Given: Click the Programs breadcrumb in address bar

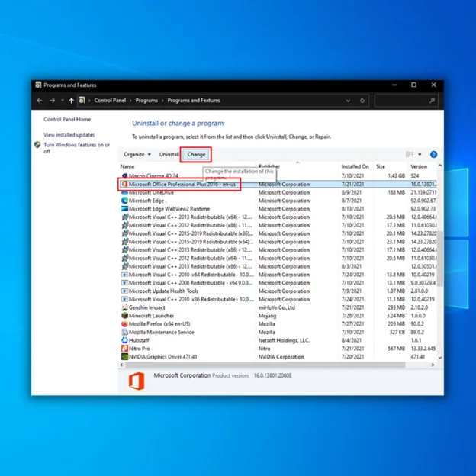Looking at the screenshot, I should click(x=146, y=100).
